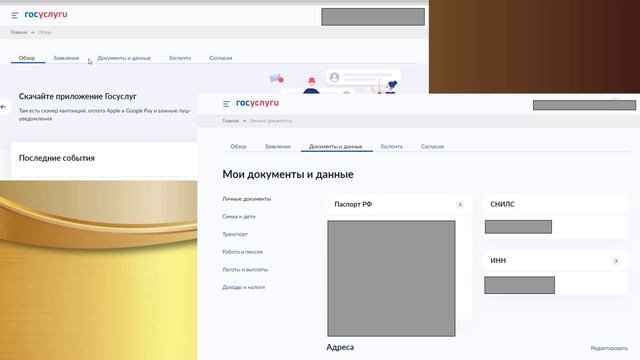This screenshot has width=640, height=360.
Task: Open Семья и дети sidebar section
Action: [239, 216]
